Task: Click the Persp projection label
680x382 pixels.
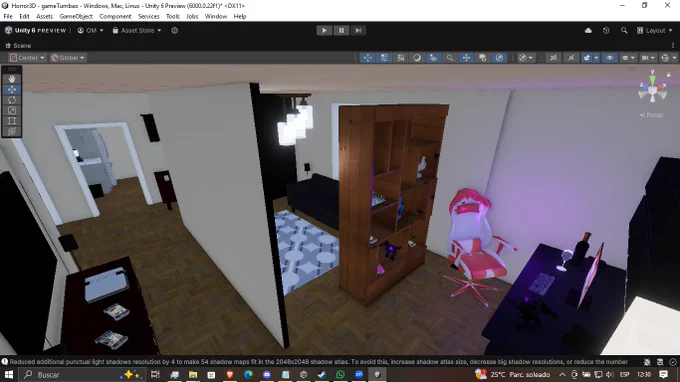Action: pyautogui.click(x=651, y=115)
